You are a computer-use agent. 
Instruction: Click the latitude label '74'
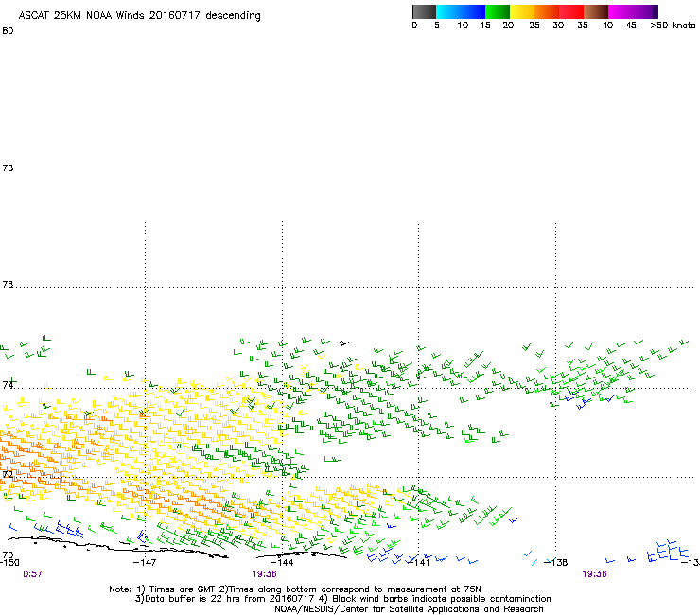click(x=8, y=385)
